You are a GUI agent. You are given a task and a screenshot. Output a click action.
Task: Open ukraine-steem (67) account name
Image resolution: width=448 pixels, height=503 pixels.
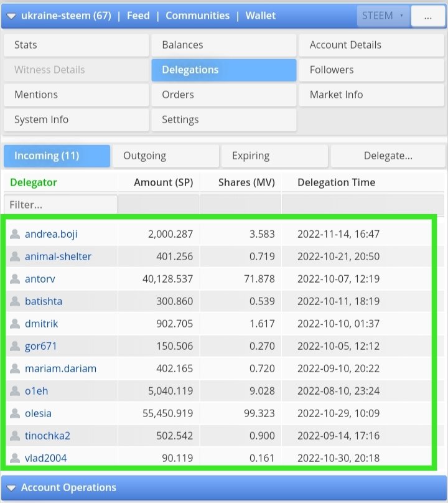[x=66, y=16]
